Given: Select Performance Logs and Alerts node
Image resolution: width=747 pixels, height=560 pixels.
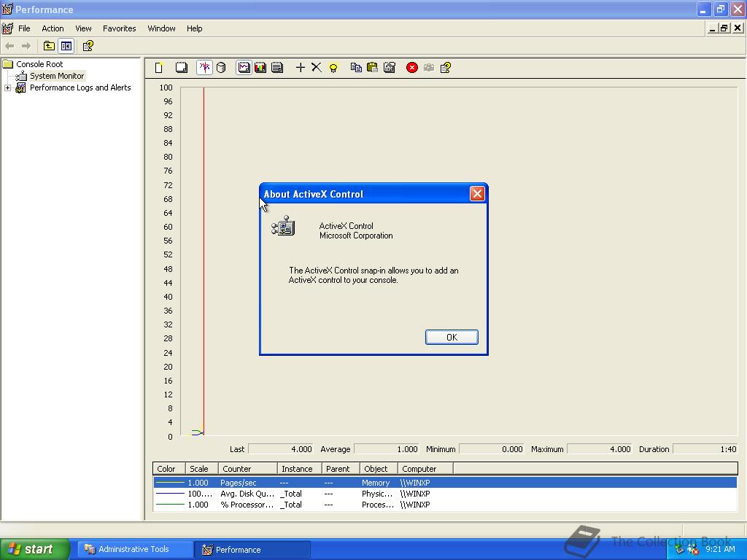Looking at the screenshot, I should coord(80,87).
